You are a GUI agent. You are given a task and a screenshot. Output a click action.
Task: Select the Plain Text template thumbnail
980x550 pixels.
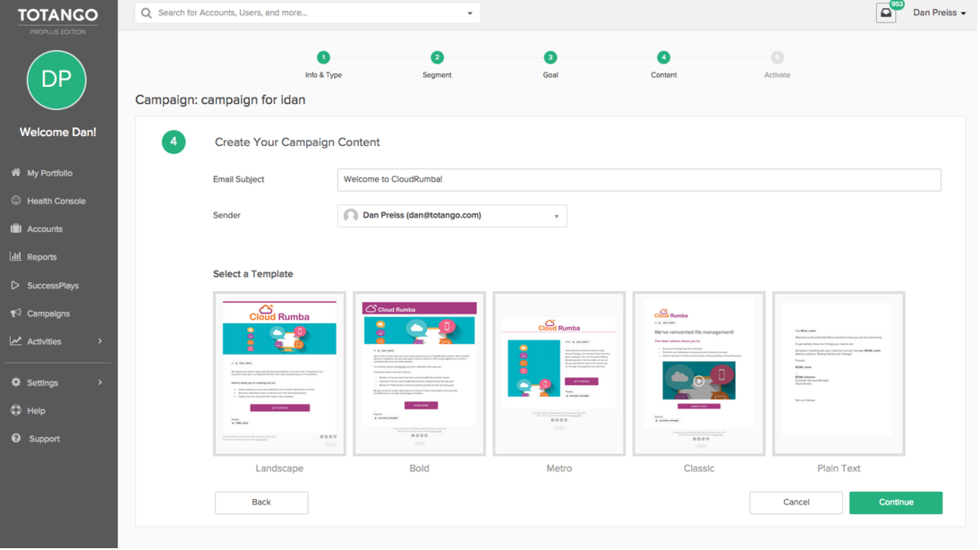[839, 374]
